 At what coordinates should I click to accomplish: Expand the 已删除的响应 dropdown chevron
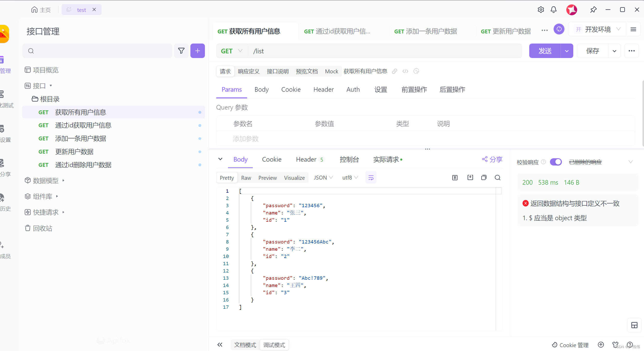[x=631, y=162]
